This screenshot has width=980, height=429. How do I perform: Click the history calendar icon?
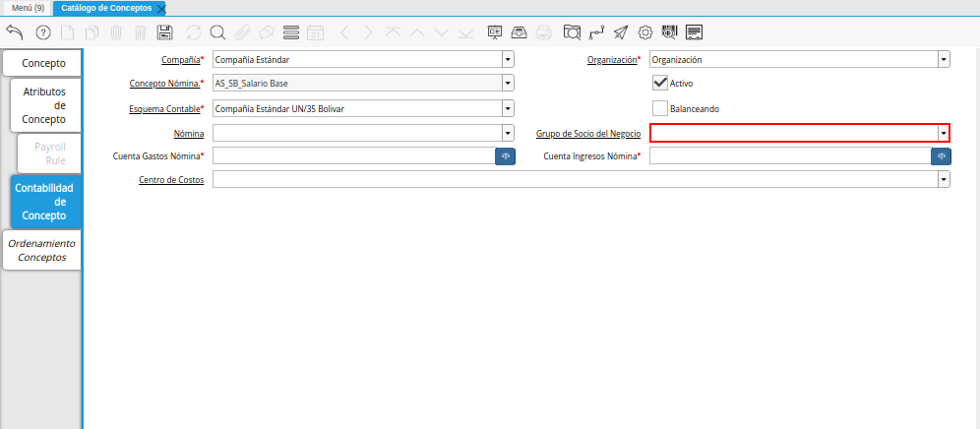point(315,32)
